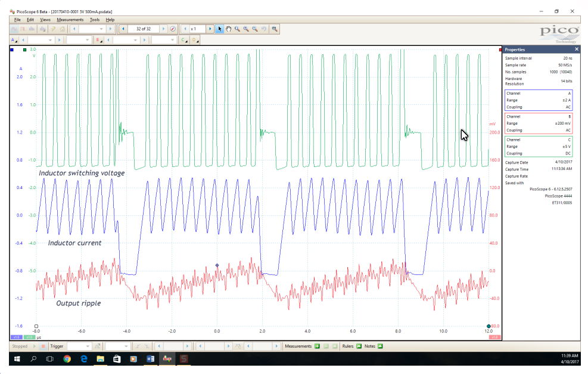Click channel C axis scale box x1.0

[29, 337]
